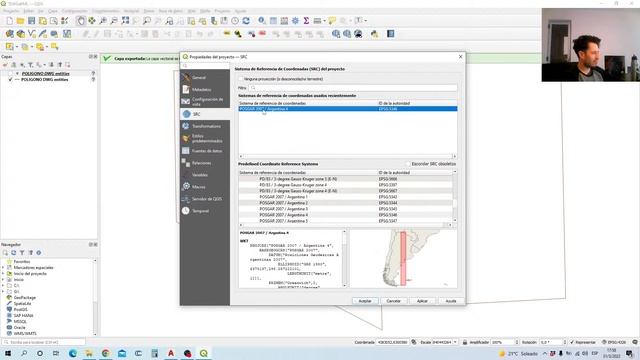640x360 pixels.
Task: Select GeoPackage in the Navegador tree
Action: [25, 298]
